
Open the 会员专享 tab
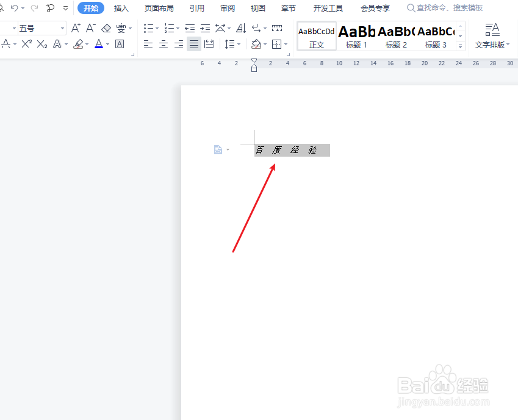pos(375,8)
